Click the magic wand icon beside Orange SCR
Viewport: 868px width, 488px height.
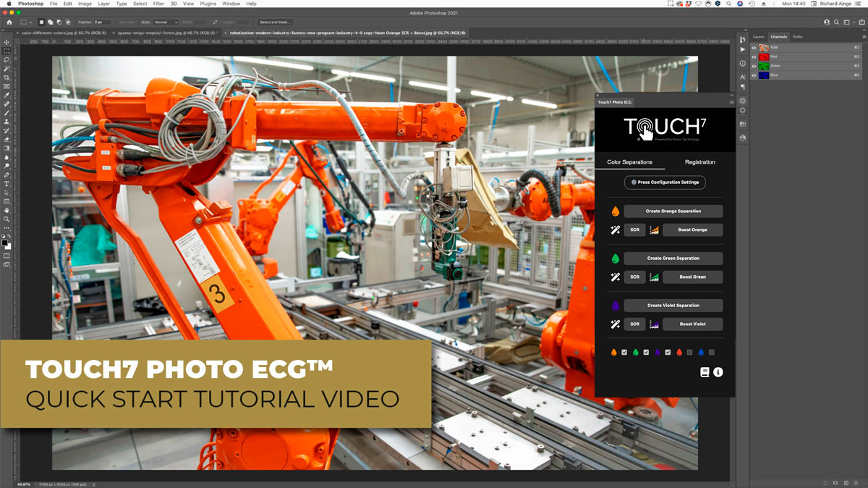(x=616, y=230)
